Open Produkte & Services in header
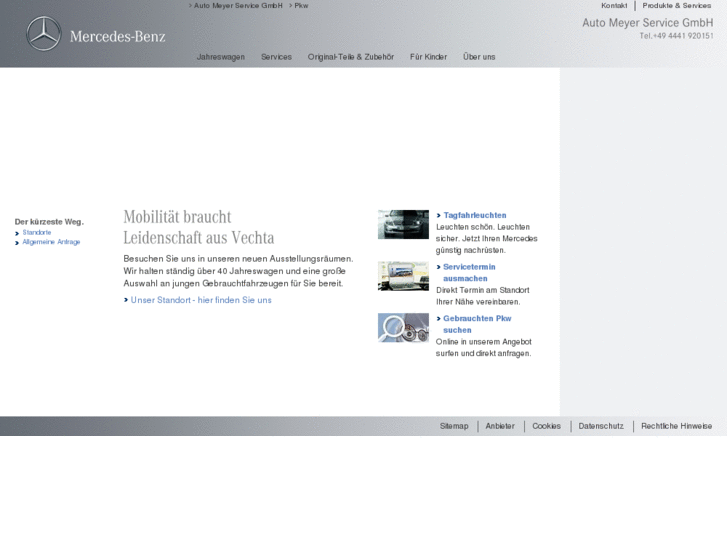 (676, 6)
